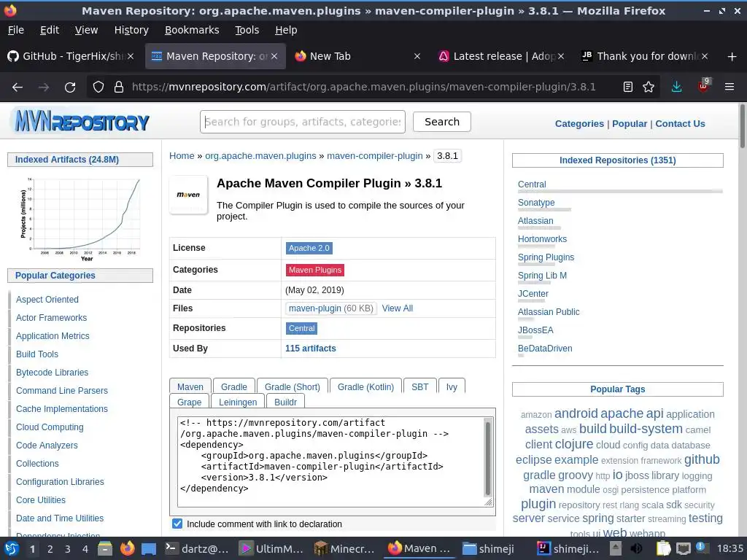Screen dimensions: 747x560
Task: Click View All files link
Action: [x=398, y=308]
